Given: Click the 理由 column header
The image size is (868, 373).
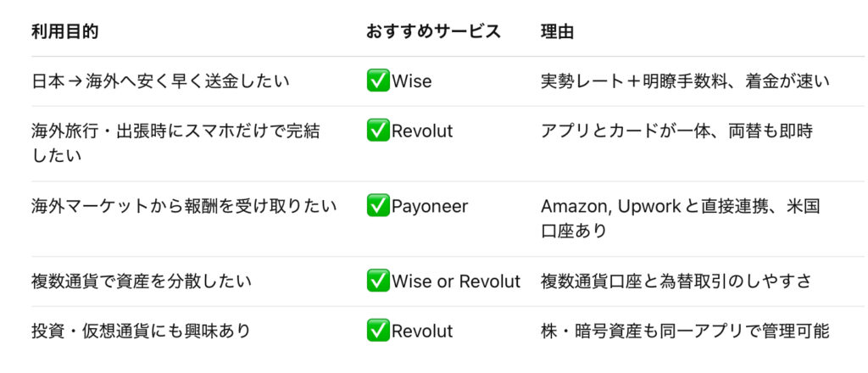Looking at the screenshot, I should pos(558,32).
